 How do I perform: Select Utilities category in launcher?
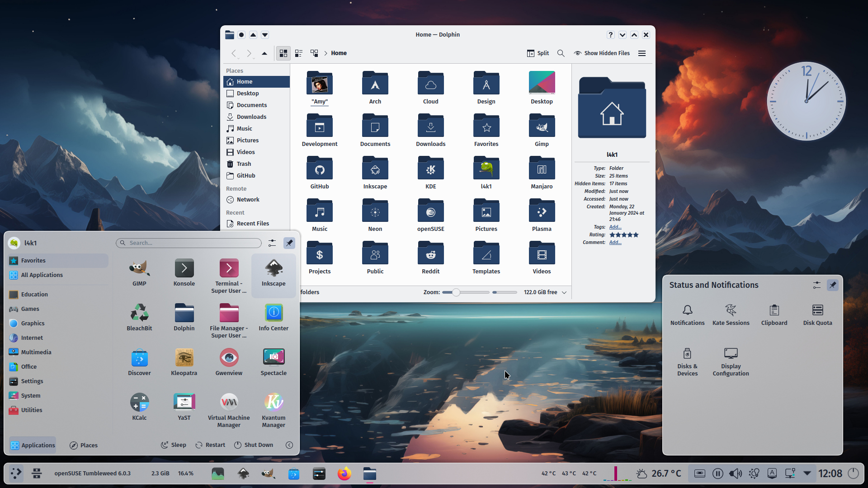tap(57, 410)
